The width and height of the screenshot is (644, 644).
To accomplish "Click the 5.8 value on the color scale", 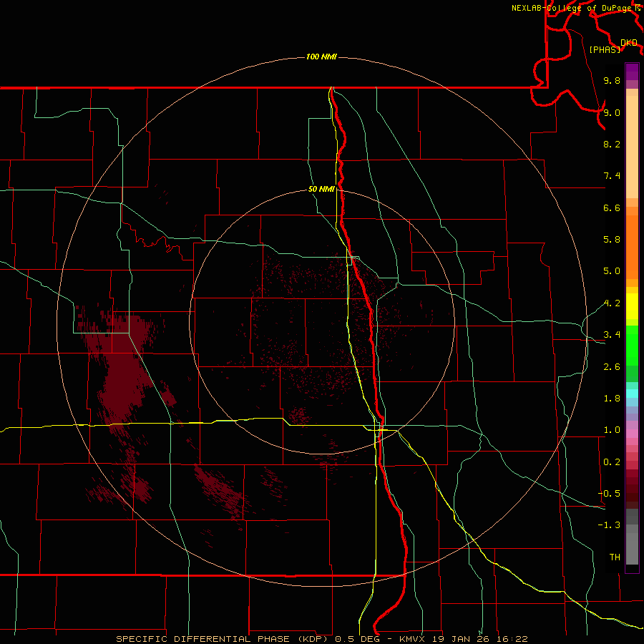I will tap(612, 240).
